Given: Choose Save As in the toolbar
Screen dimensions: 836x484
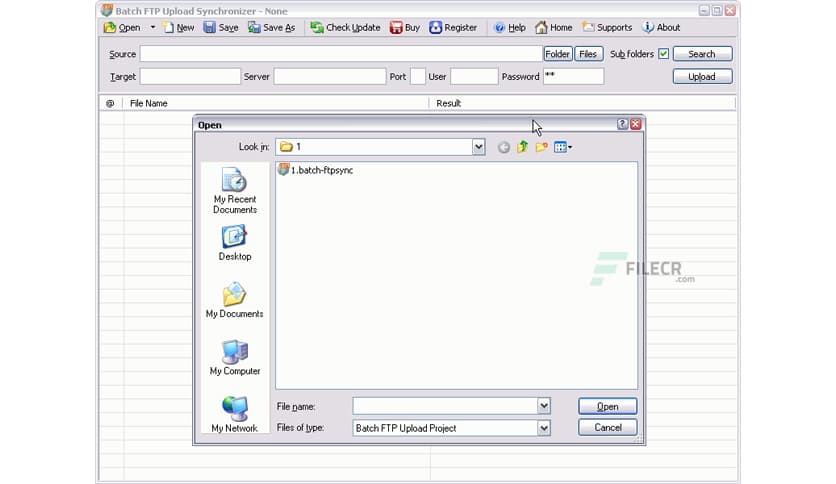Looking at the screenshot, I should coord(272,28).
